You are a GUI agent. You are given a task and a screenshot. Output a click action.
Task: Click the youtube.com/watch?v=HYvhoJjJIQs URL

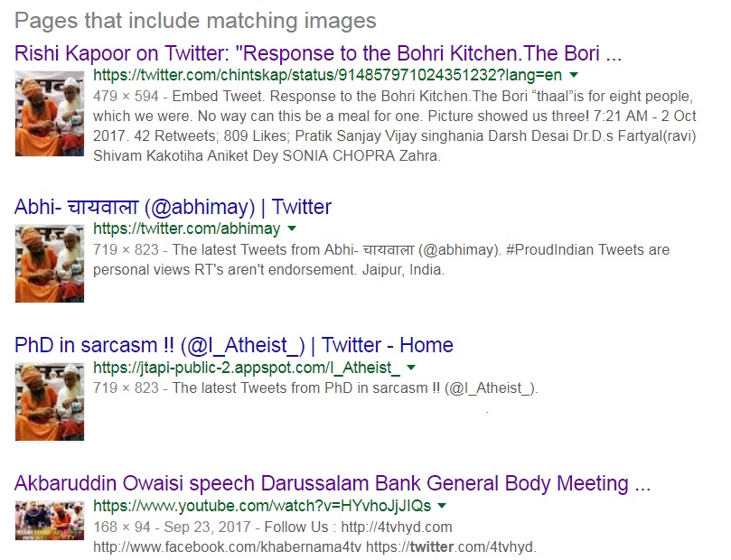click(262, 506)
